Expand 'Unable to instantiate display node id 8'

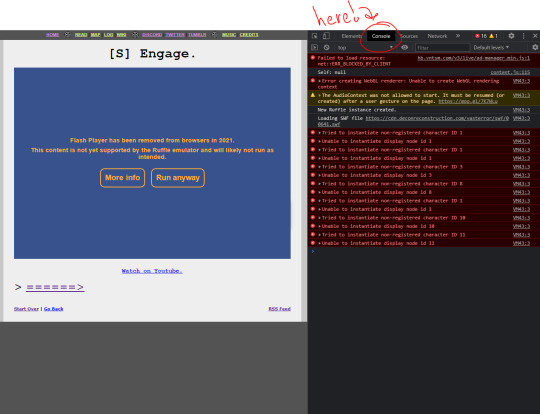[319, 193]
